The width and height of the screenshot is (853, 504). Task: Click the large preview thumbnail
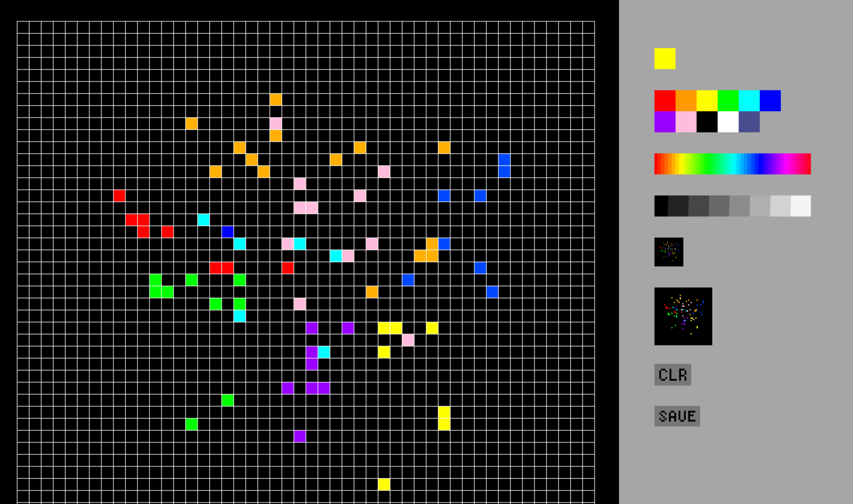(x=683, y=316)
